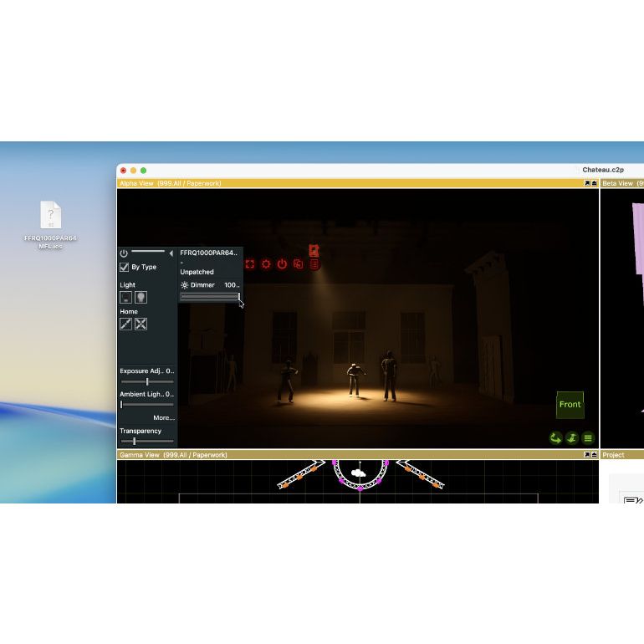Click the lit bulb Light icon

pyautogui.click(x=141, y=297)
